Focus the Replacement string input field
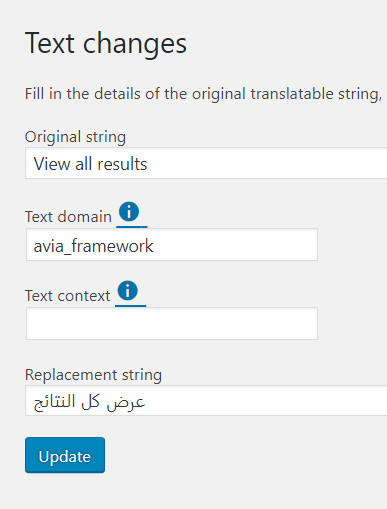Viewport: 387px width, 509px height. point(206,401)
